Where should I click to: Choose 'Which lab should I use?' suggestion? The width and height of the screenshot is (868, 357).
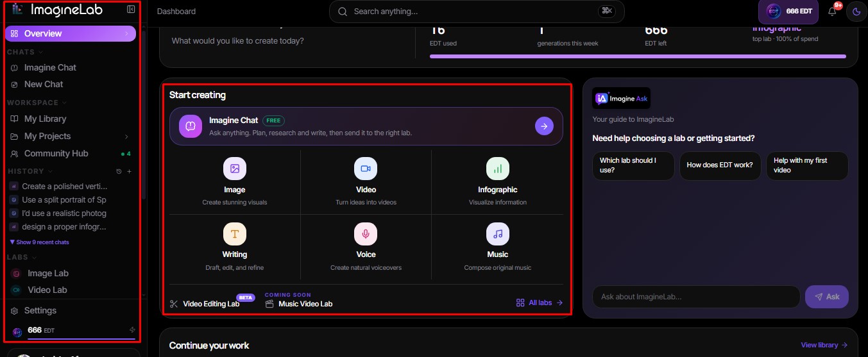pos(633,165)
